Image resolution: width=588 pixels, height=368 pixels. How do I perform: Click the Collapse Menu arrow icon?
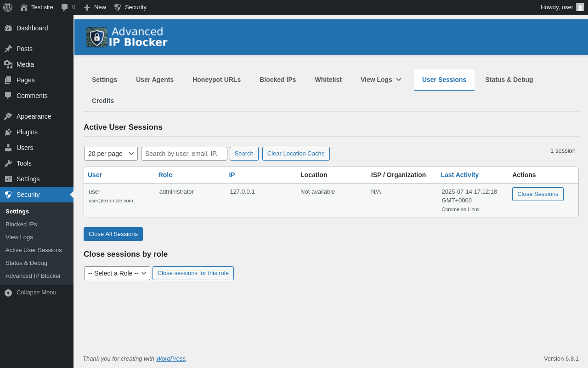tap(8, 293)
